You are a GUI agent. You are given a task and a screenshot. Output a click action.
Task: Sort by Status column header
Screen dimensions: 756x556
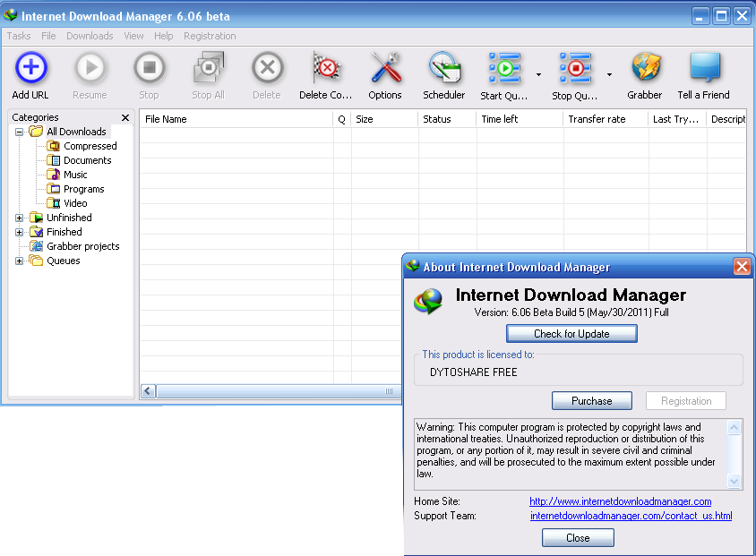[x=447, y=119]
